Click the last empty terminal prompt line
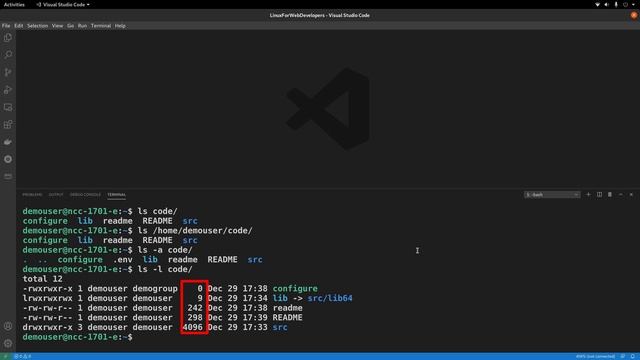The height and width of the screenshot is (360, 640). point(78,337)
